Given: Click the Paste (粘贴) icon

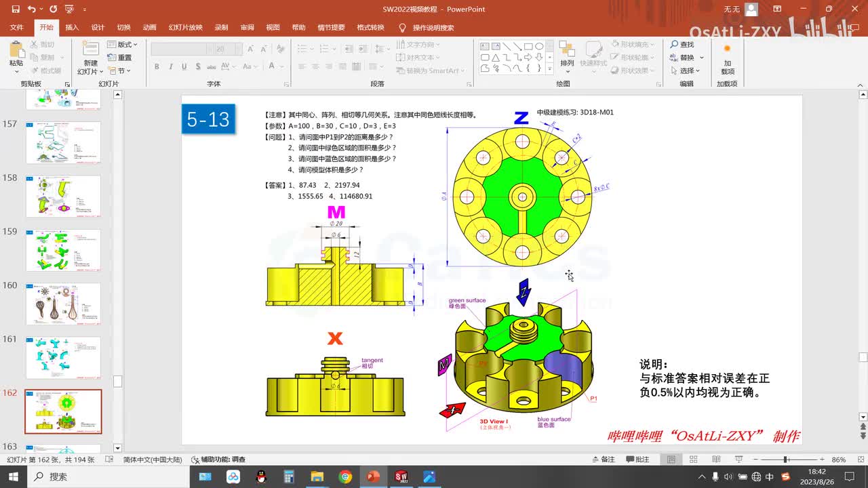Looking at the screenshot, I should tap(16, 51).
